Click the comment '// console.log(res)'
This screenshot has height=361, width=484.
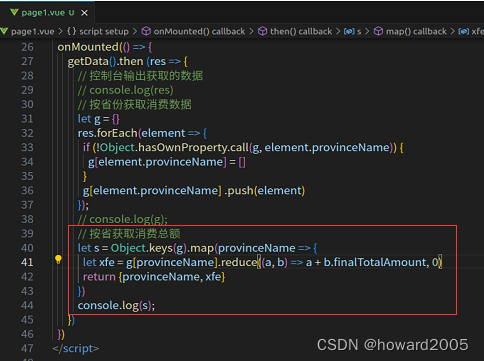click(x=126, y=90)
